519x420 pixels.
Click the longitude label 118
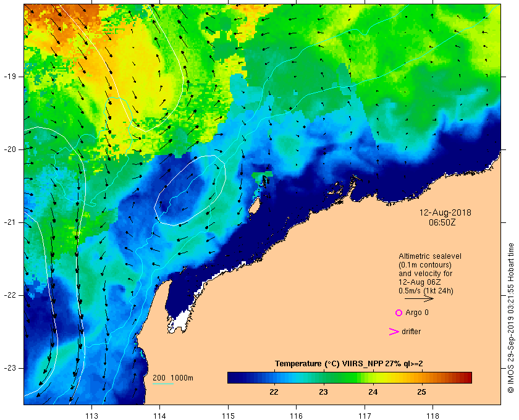click(x=433, y=416)
